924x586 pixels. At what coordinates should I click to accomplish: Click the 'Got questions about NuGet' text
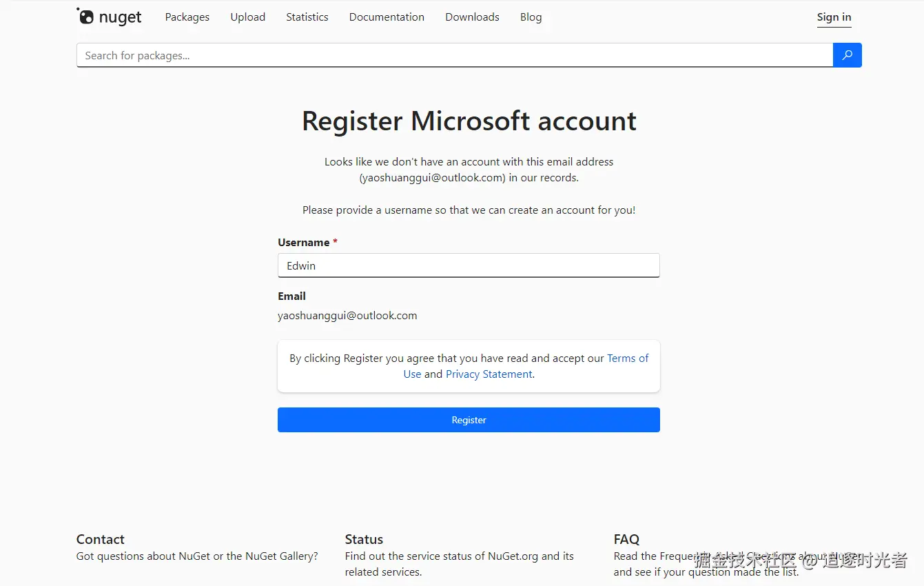pos(197,556)
